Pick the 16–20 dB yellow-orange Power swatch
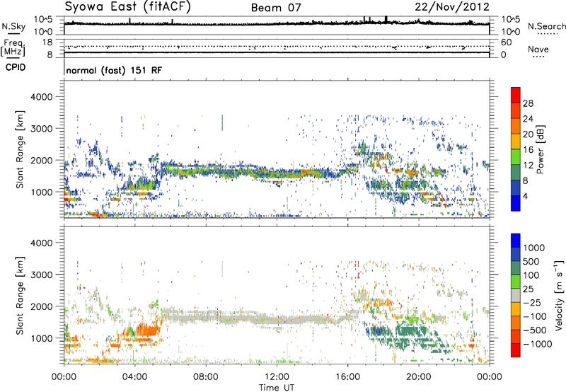566x392 pixels. [516, 142]
